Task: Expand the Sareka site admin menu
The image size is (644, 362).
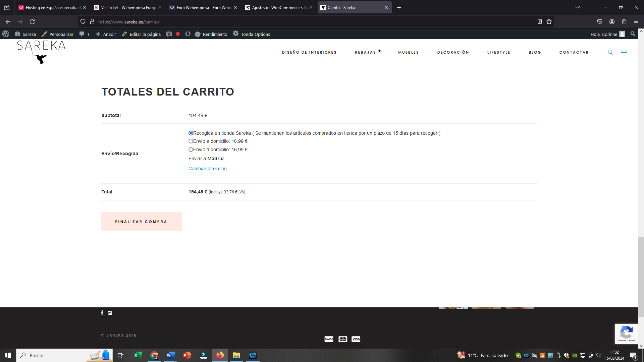Action: click(x=25, y=34)
